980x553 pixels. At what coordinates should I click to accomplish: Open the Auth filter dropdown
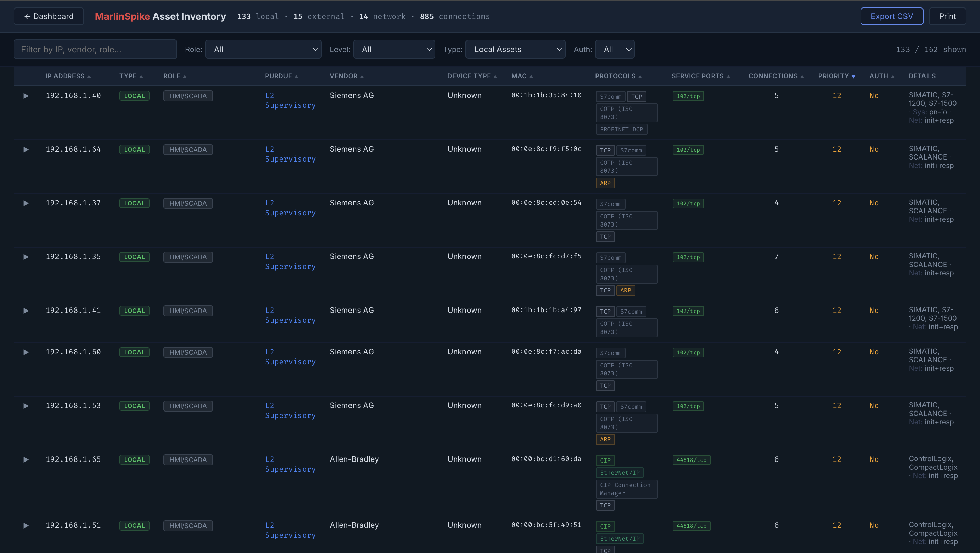tap(615, 49)
